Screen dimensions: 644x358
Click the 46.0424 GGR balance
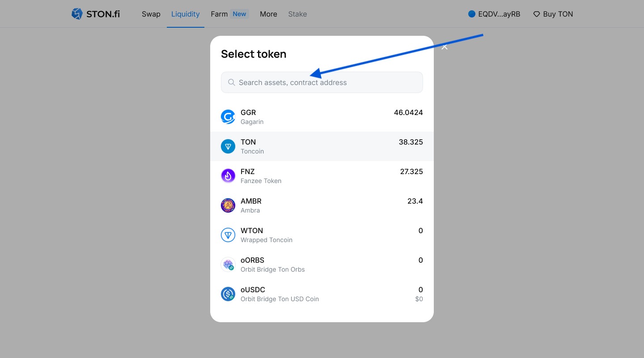tap(408, 112)
